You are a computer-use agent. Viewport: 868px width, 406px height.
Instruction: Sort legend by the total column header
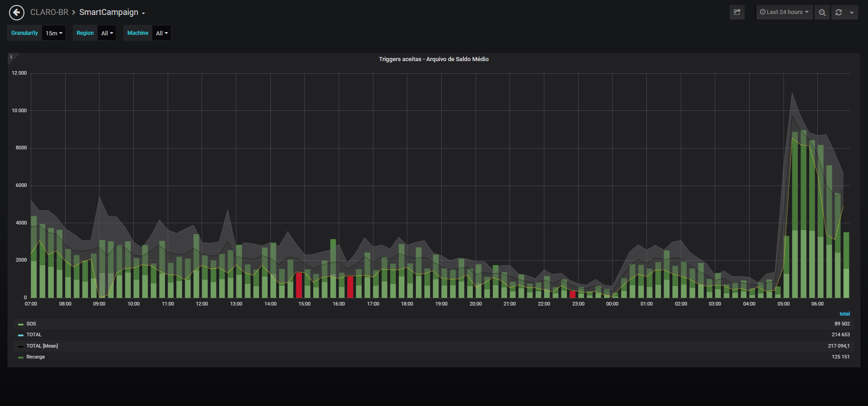[844, 314]
